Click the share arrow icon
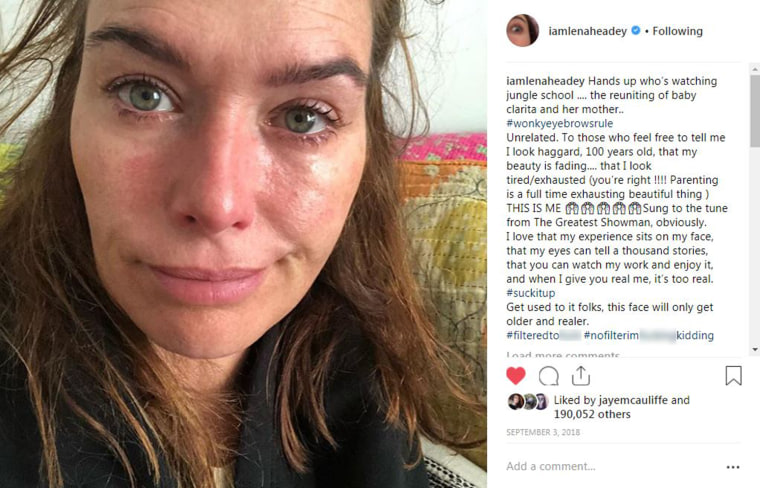 (x=581, y=376)
